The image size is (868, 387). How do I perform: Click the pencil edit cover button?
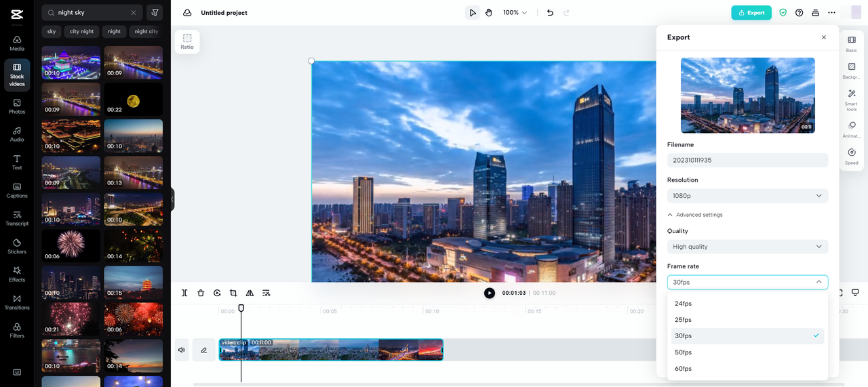(x=203, y=350)
